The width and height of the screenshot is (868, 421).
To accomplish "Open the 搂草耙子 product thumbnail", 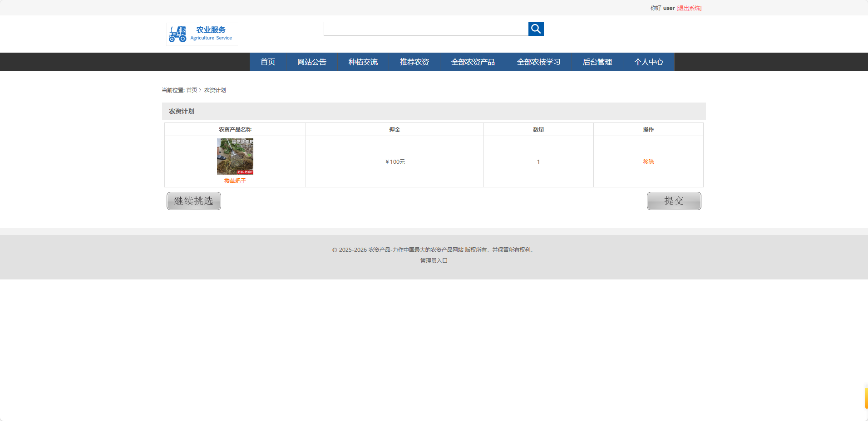I will pos(235,157).
